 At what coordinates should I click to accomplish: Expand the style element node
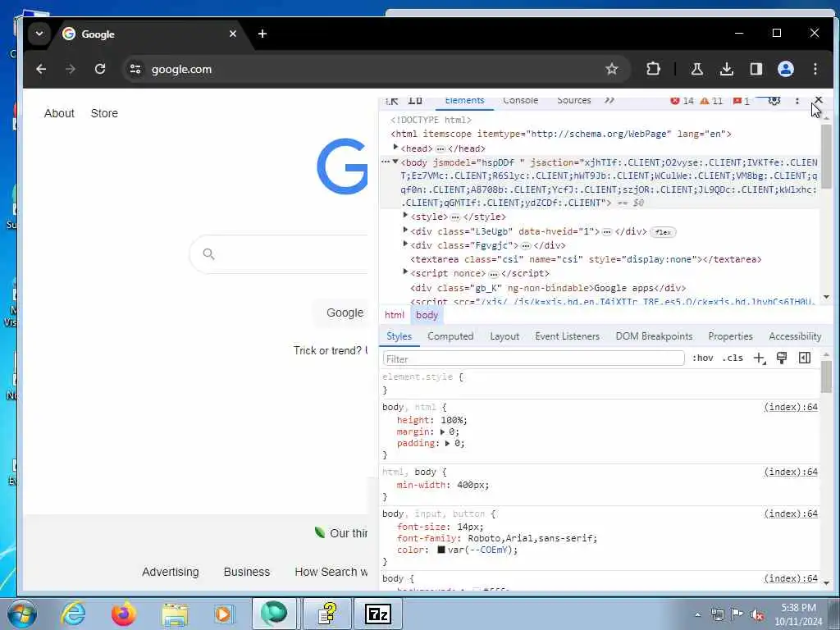(405, 216)
